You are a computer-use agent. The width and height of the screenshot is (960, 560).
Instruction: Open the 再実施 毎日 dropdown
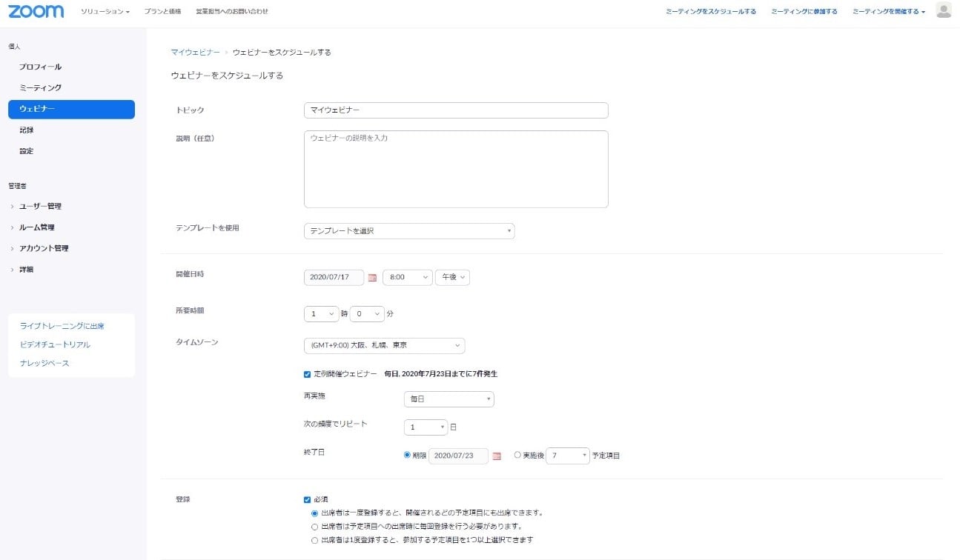449,399
